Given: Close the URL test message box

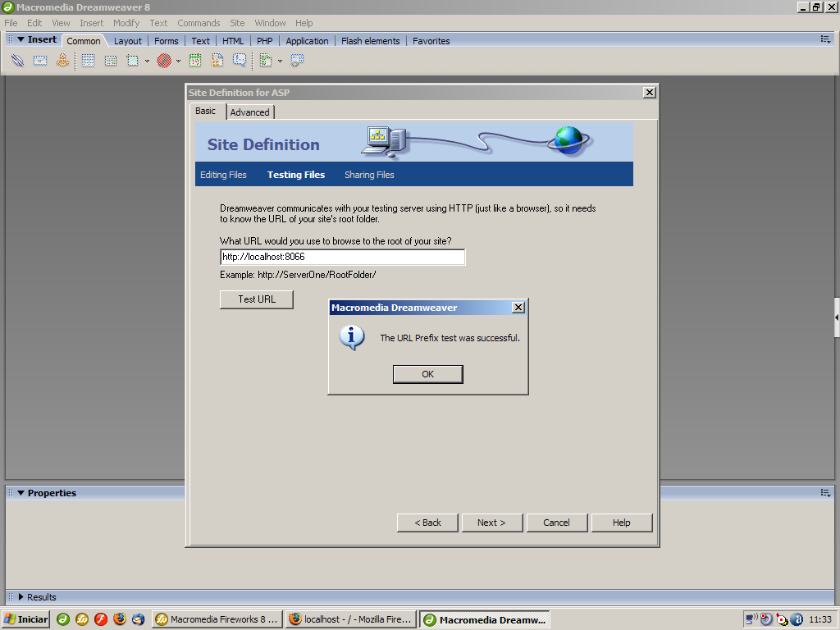Looking at the screenshot, I should point(518,308).
